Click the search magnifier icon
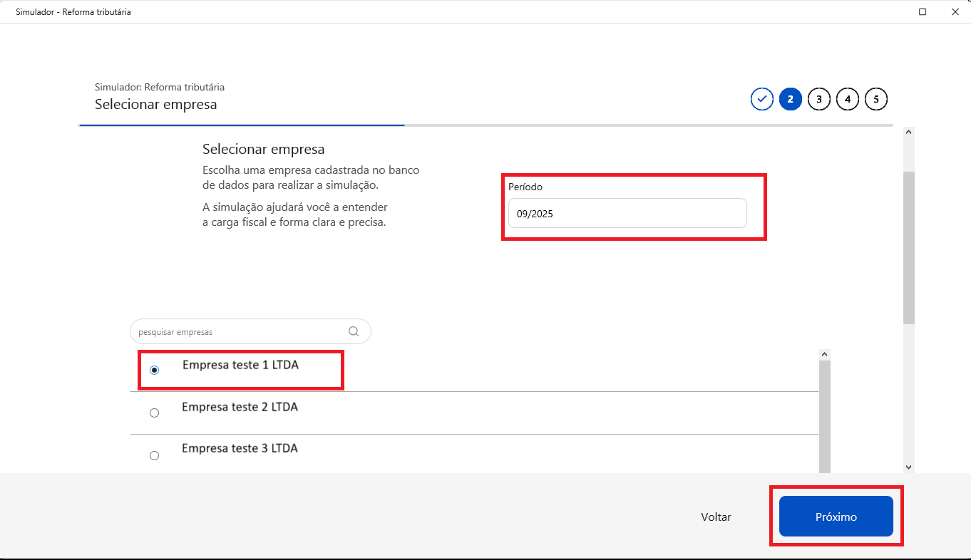The width and height of the screenshot is (971, 560). tap(354, 331)
